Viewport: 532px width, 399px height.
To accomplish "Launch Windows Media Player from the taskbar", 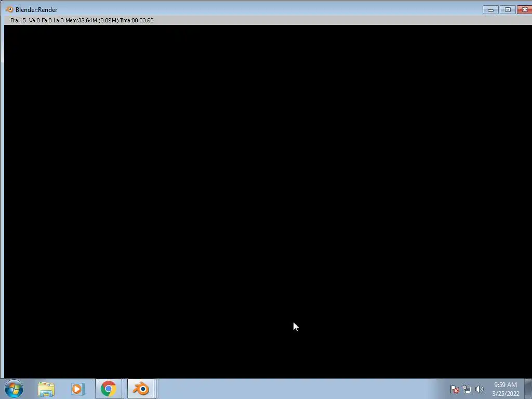I will [78, 389].
